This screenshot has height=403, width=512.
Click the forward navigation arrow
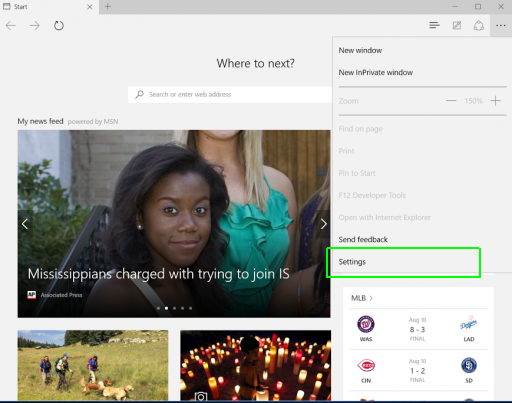(34, 26)
